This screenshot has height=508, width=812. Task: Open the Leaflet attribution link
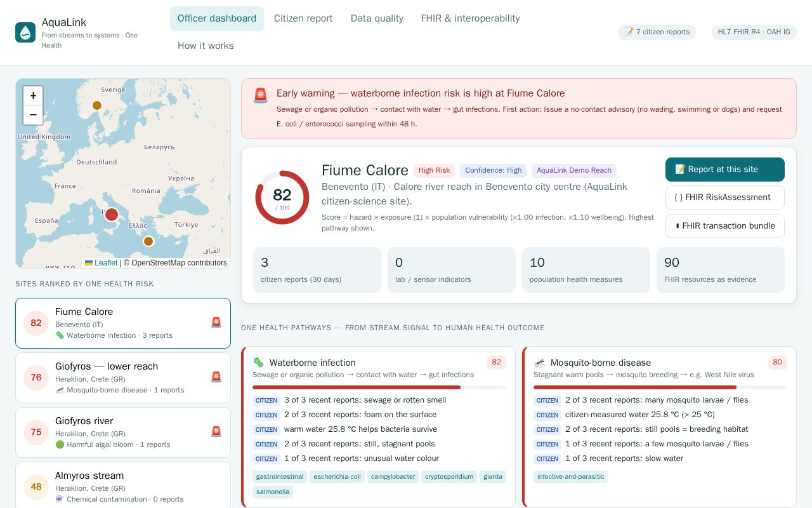[101, 263]
